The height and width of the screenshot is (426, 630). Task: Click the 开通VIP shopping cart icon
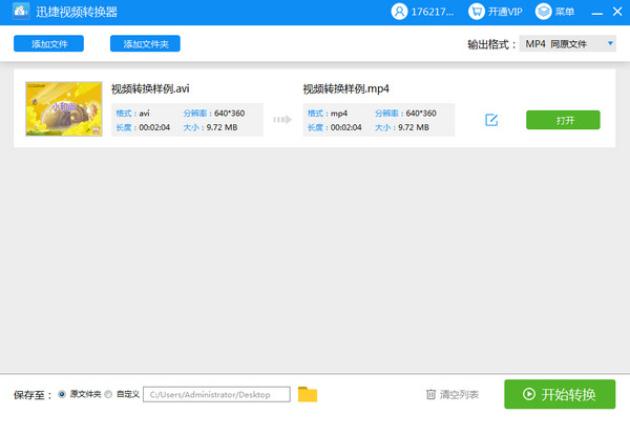(x=477, y=12)
